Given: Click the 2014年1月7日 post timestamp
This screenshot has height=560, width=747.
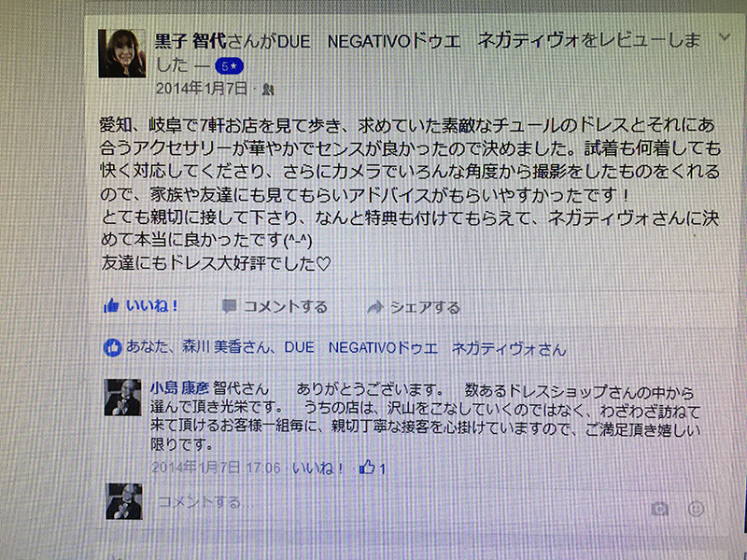Looking at the screenshot, I should (201, 89).
